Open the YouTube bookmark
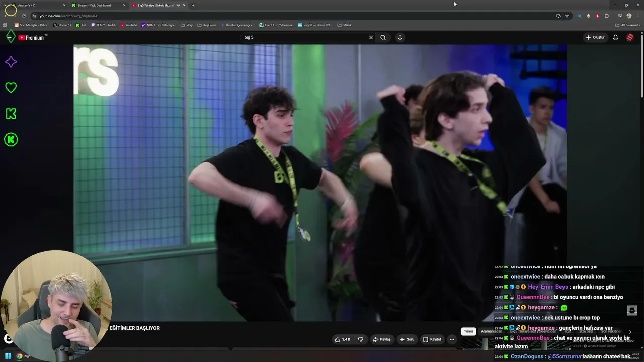 pyautogui.click(x=129, y=25)
